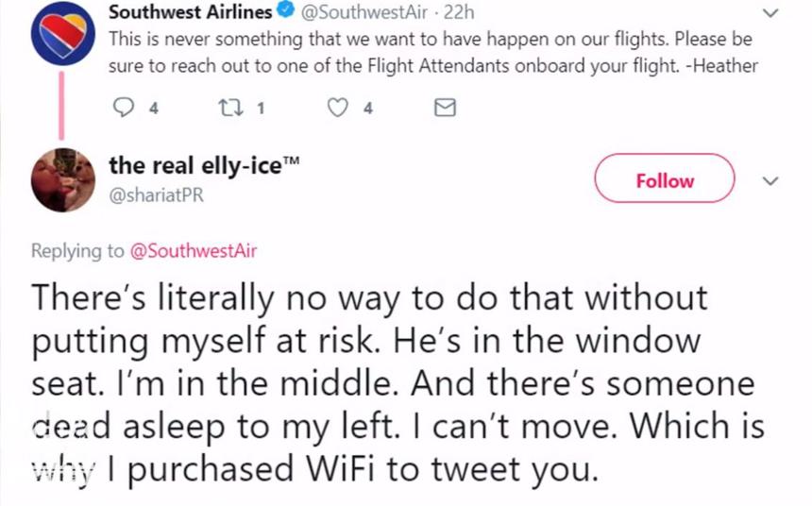
Task: Expand the Southwest Airlines tweet options chevron
Action: click(770, 13)
